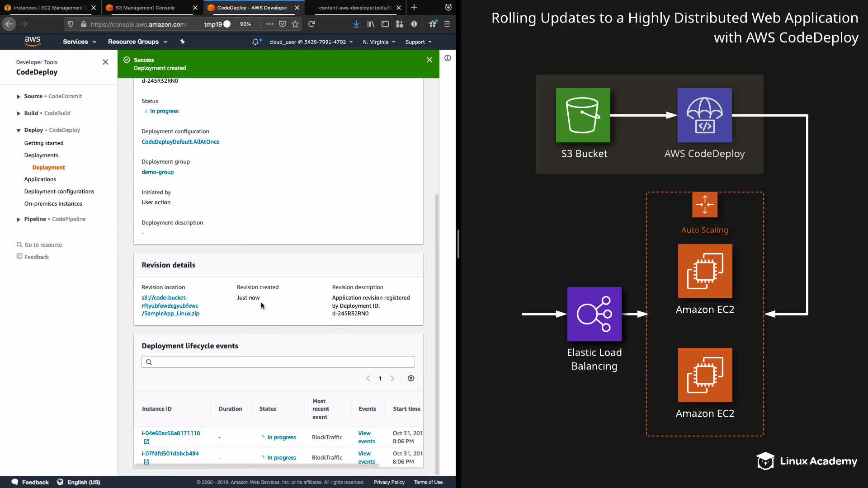
Task: Bookmark this page with the star icon
Action: point(295,24)
